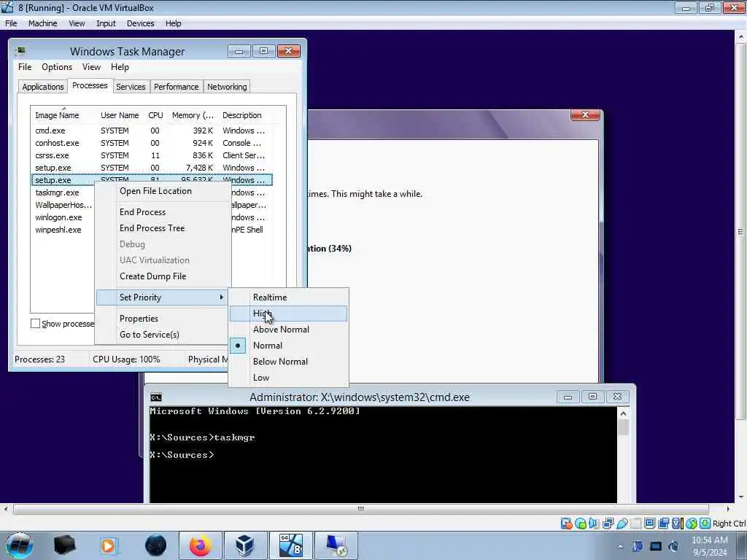
Task: Open the VirtualBox Input menu
Action: (106, 23)
